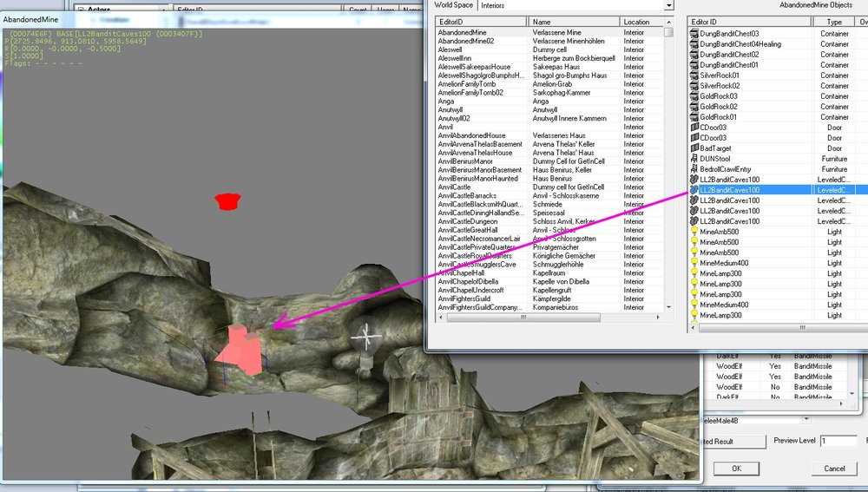Click the SilverRock02 container icon
This screenshot has width=868, height=492.
694,86
